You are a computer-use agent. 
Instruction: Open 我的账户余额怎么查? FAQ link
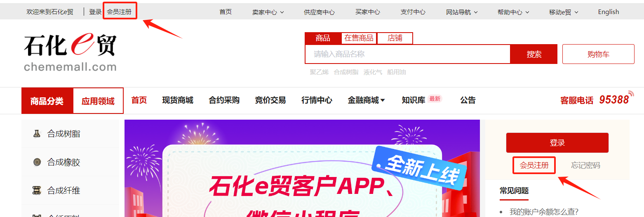544,212
